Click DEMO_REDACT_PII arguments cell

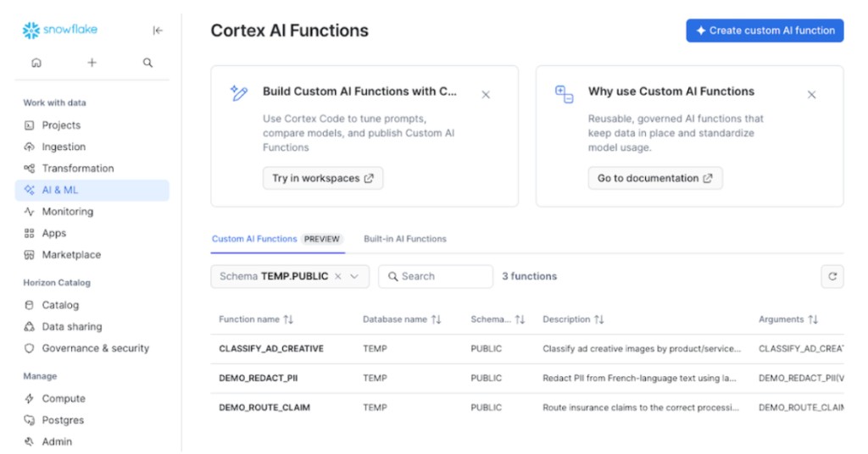801,379
